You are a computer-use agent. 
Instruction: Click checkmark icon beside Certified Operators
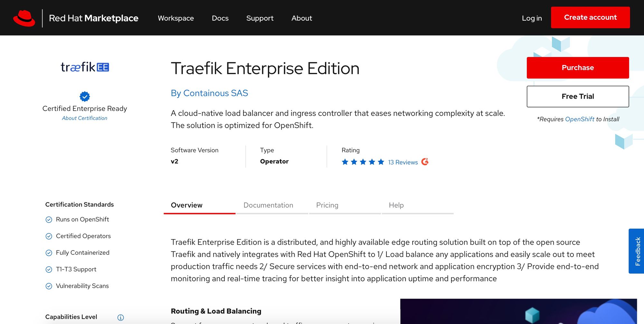tap(49, 236)
